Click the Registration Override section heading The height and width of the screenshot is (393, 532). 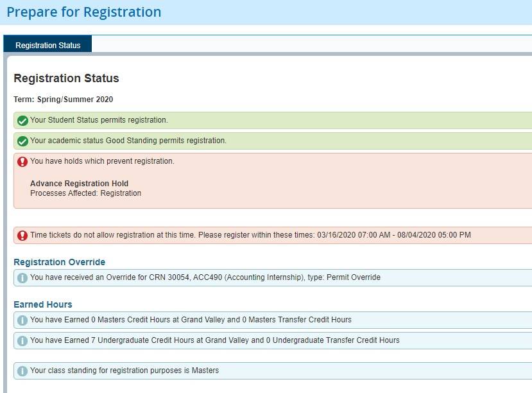click(59, 262)
